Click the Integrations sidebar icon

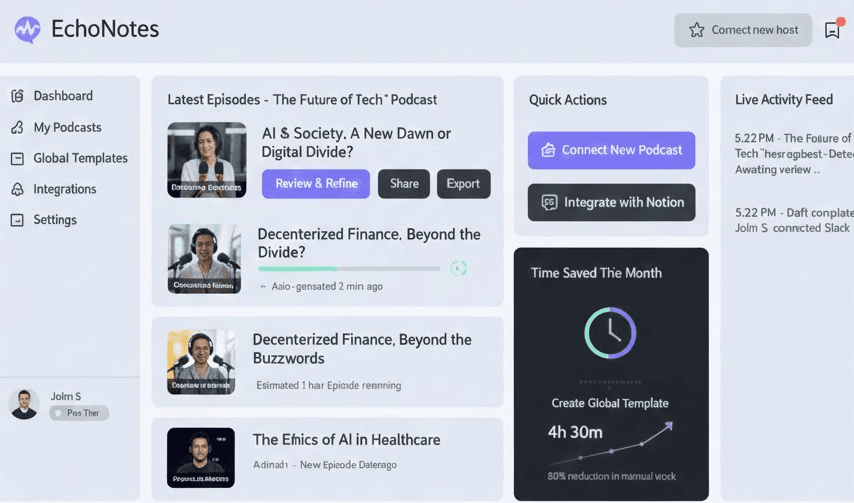coord(17,189)
